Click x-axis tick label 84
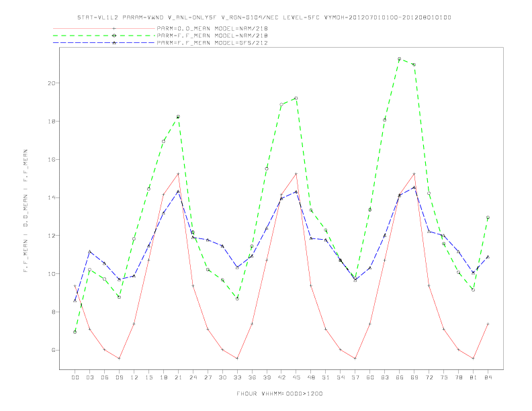 point(488,377)
